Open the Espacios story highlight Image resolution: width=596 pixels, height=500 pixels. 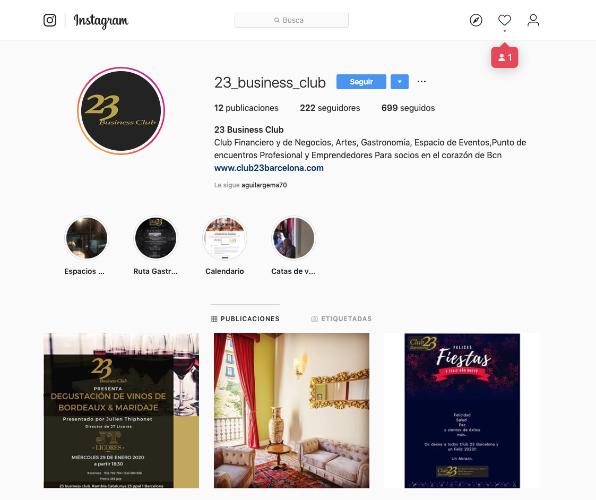pos(86,238)
